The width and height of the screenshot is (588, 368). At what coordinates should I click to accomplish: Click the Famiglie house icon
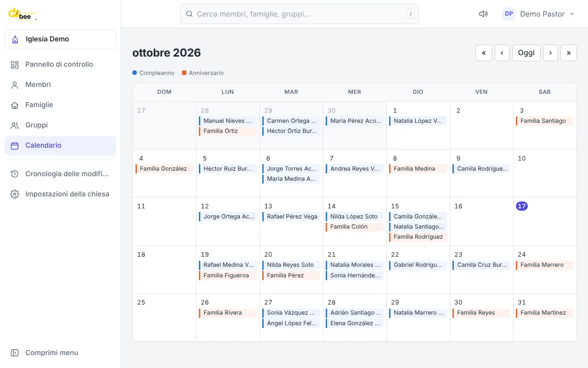pyautogui.click(x=15, y=105)
